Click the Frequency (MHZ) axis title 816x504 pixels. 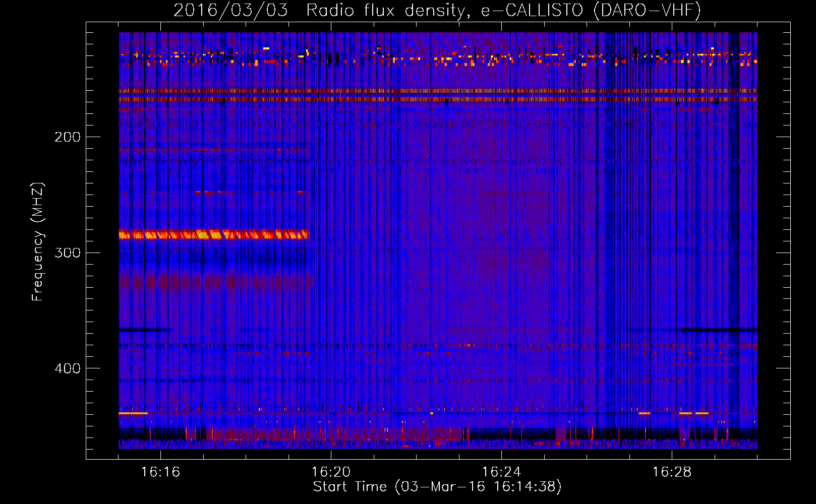[38, 242]
